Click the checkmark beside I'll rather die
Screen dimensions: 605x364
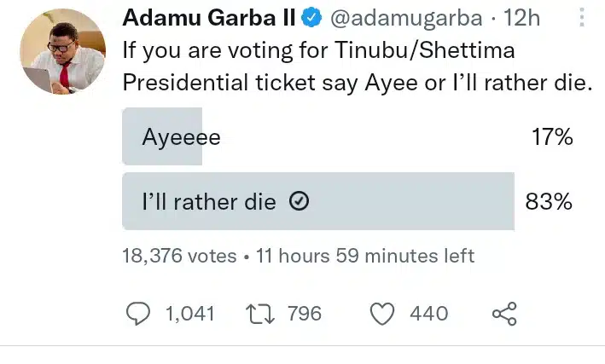(x=299, y=202)
